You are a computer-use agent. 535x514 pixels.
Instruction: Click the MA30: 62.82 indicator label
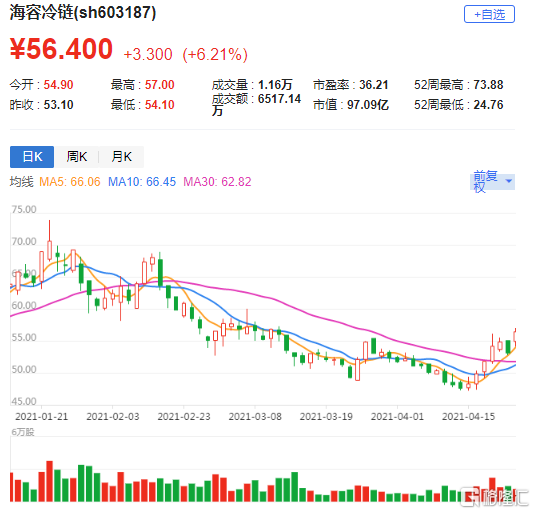(217, 182)
